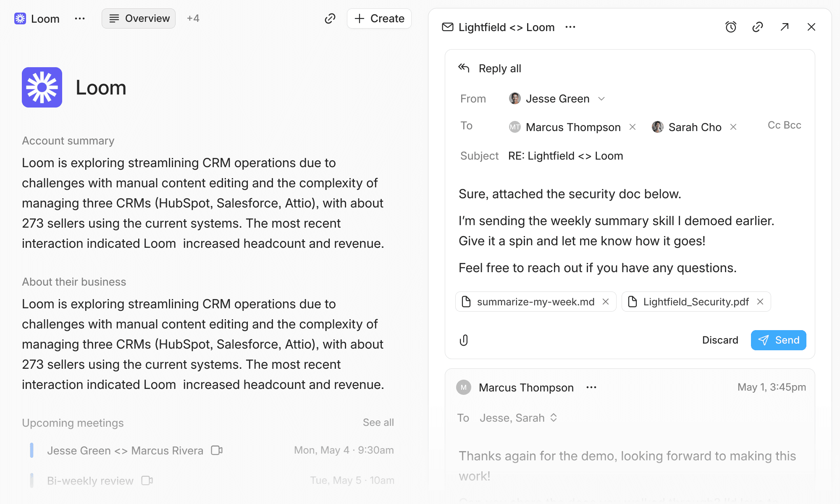Open the Loom account more options menu
The image size is (840, 504).
tap(80, 18)
